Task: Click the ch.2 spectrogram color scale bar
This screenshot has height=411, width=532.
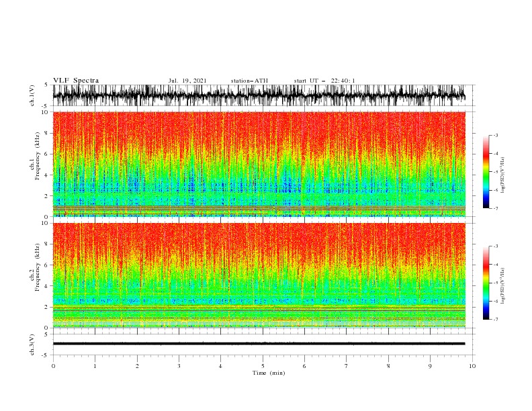Action: pos(486,283)
